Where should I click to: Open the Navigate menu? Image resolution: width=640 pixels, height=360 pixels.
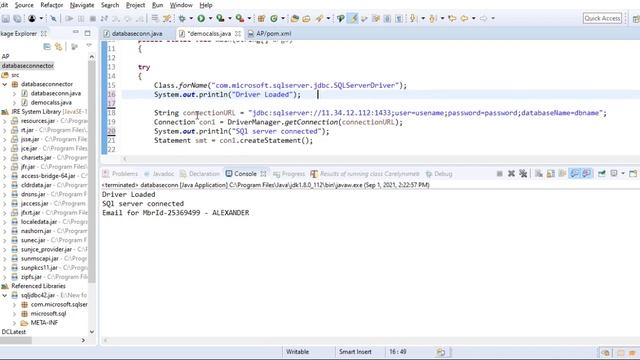[x=82, y=5]
